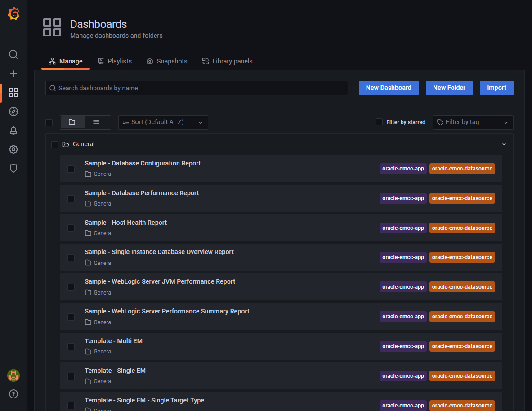
Task: Open Server Admin via the shield icon
Action: point(13,168)
